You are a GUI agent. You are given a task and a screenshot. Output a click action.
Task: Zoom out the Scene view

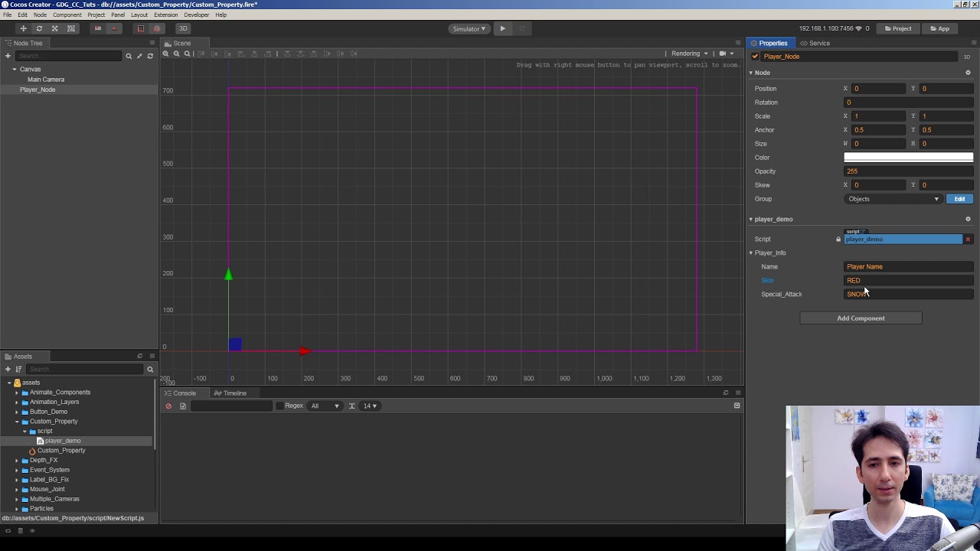click(x=176, y=54)
